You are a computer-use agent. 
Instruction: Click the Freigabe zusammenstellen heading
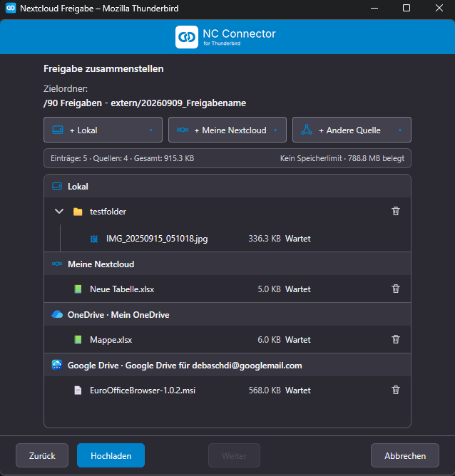[103, 69]
